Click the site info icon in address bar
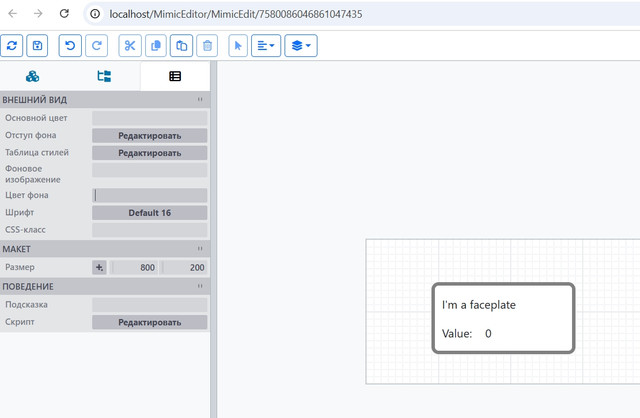Viewport: 640px width, 418px height. (95, 14)
